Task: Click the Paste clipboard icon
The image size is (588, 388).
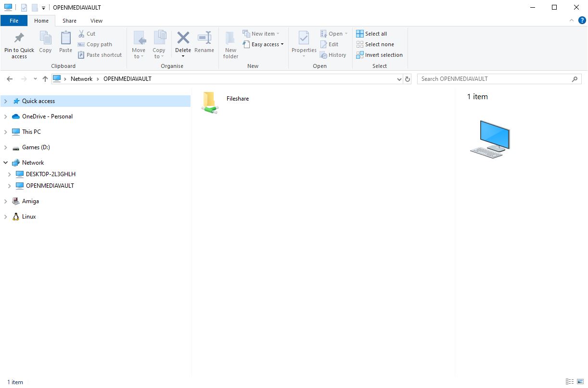Action: point(65,38)
